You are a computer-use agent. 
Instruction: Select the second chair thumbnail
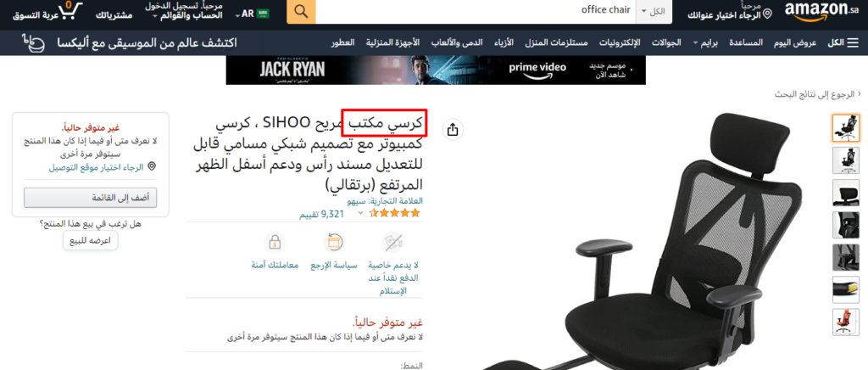point(845,160)
